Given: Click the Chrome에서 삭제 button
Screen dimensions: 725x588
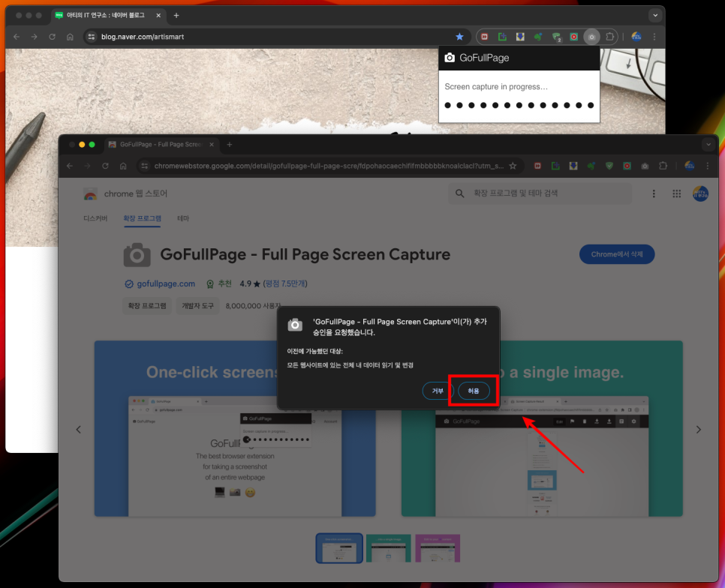Looking at the screenshot, I should tap(617, 254).
